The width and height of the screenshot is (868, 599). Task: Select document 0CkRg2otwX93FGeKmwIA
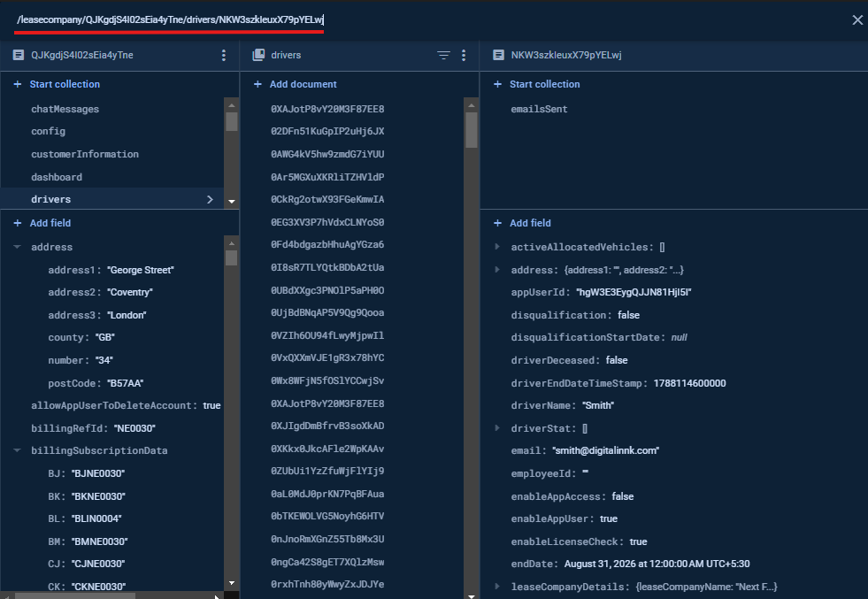[327, 199]
